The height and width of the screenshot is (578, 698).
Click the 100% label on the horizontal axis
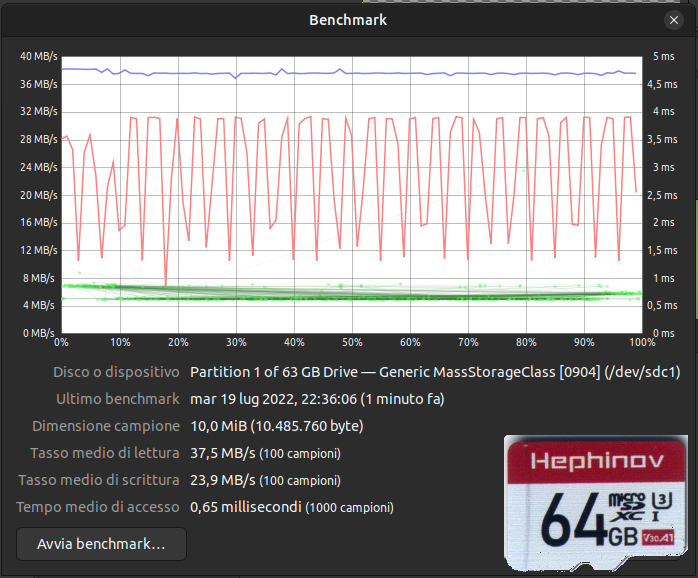point(640,342)
